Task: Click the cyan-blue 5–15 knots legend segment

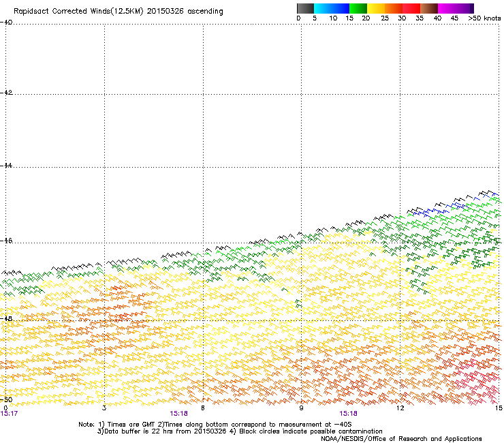Action: [332, 8]
